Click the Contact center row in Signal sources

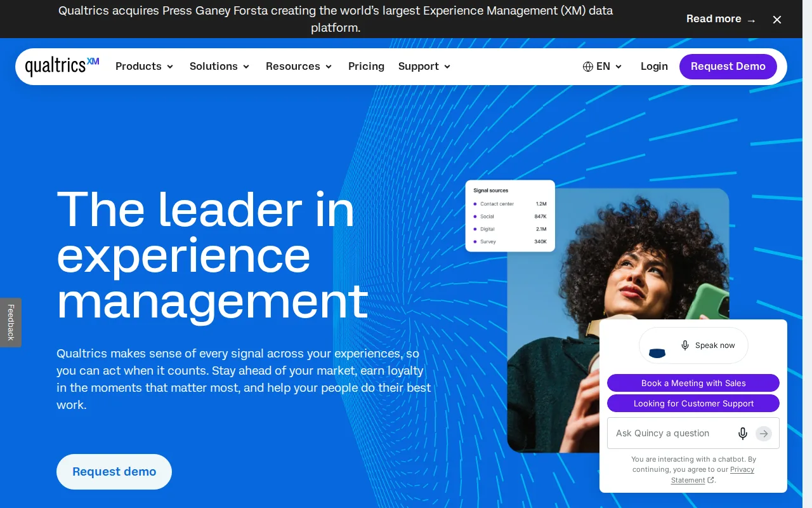[x=510, y=204]
